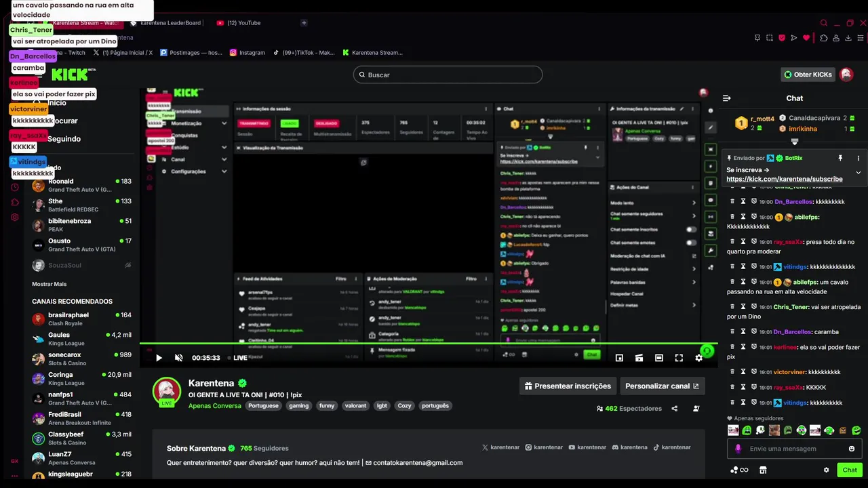The image size is (868, 488).
Task: Switch to karentena LeaderBoard browser tab
Action: click(x=165, y=23)
